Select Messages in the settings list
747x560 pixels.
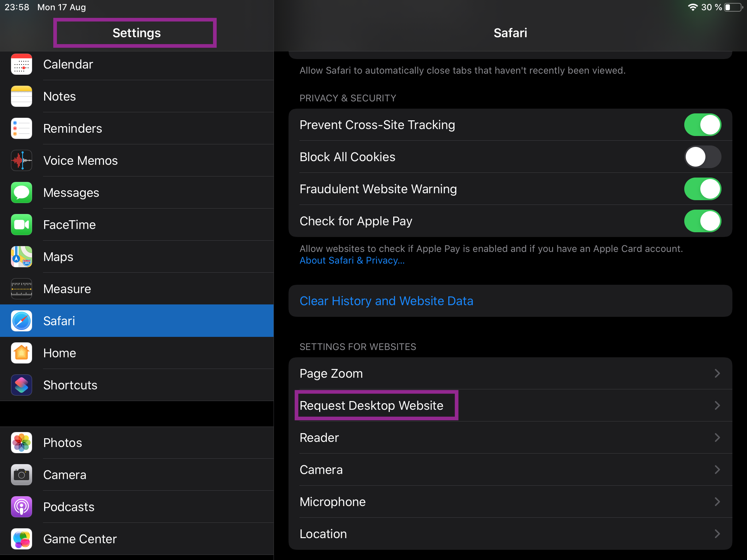coord(137,193)
